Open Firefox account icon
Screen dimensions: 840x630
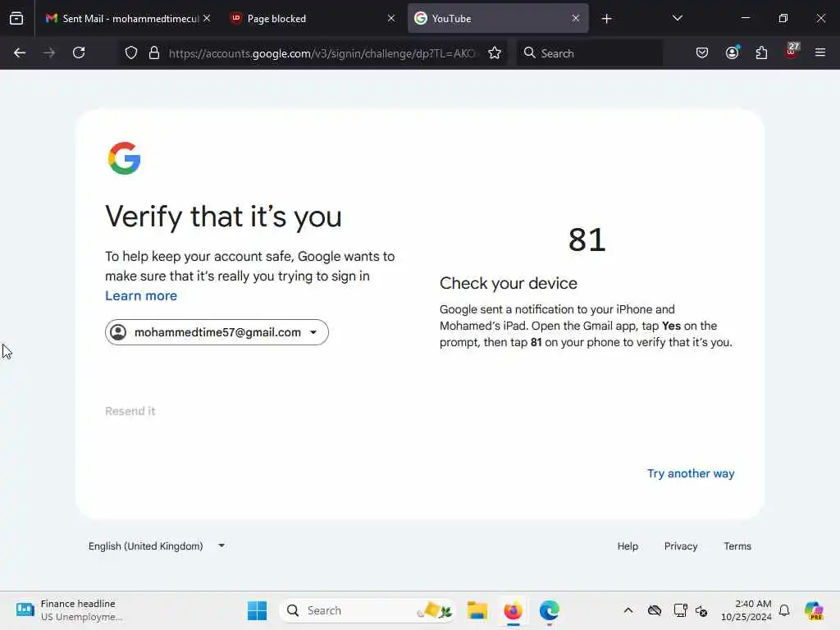(732, 52)
